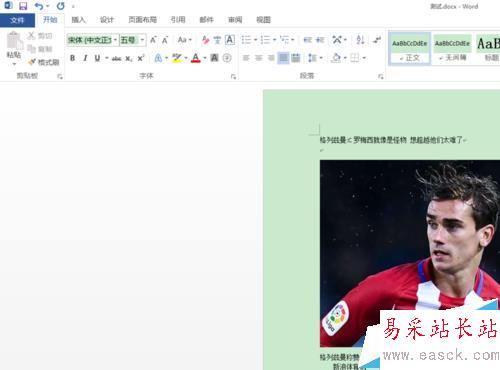
Task: Open the 邮件 Mailings tab
Action: click(206, 20)
